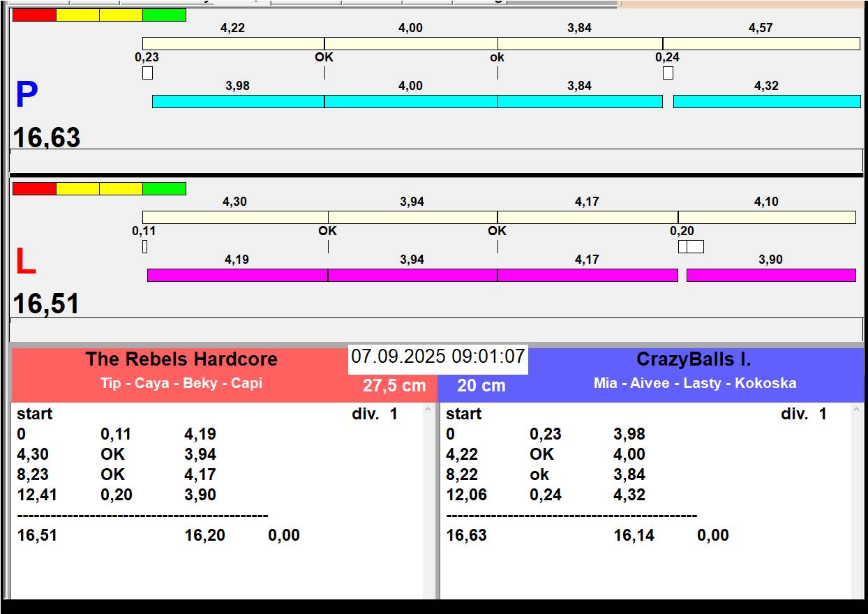Image resolution: width=868 pixels, height=614 pixels.
Task: Click the row starting with 12,06 in CrazyBalls list
Action: click(x=546, y=495)
